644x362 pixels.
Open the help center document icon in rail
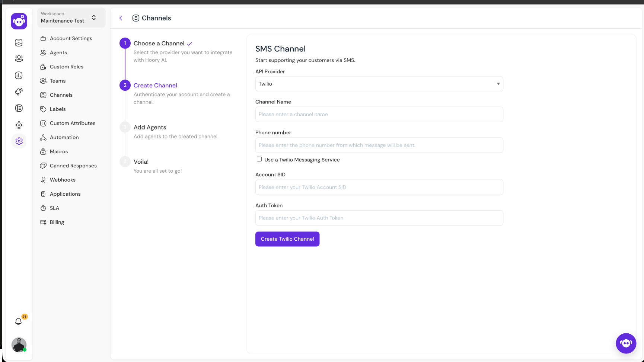point(19,108)
